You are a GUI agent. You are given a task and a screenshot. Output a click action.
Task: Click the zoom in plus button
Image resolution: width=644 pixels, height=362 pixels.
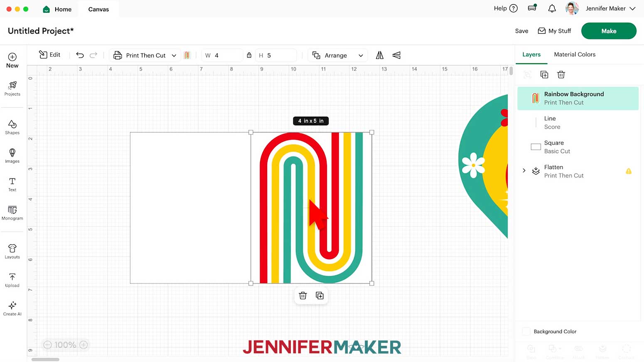(x=84, y=345)
